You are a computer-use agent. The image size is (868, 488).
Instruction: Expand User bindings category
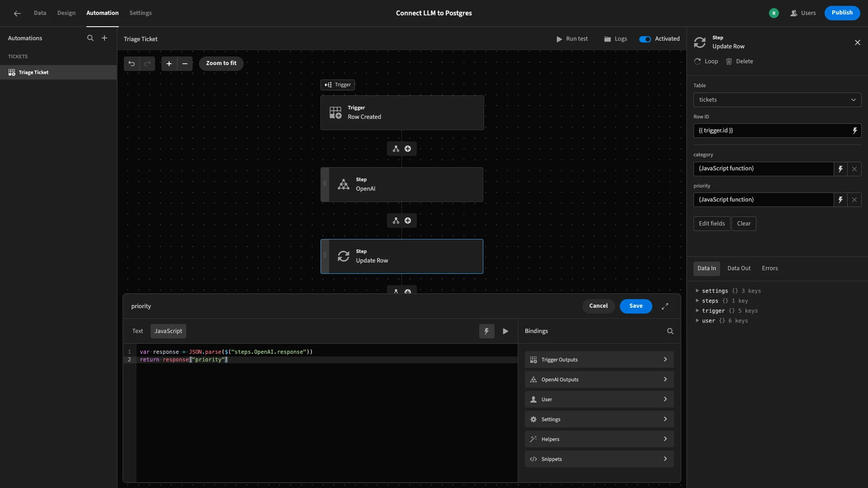[x=599, y=399]
